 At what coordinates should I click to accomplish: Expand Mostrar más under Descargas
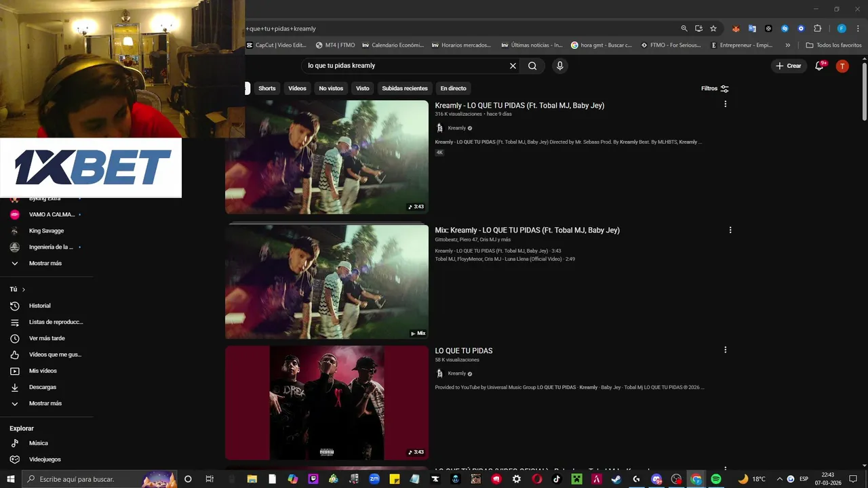pyautogui.click(x=45, y=403)
